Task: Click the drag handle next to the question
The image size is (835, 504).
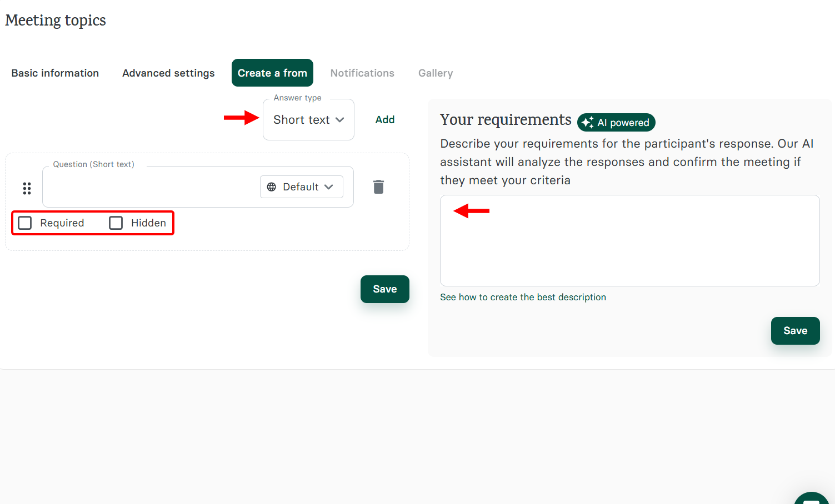Action: (27, 188)
